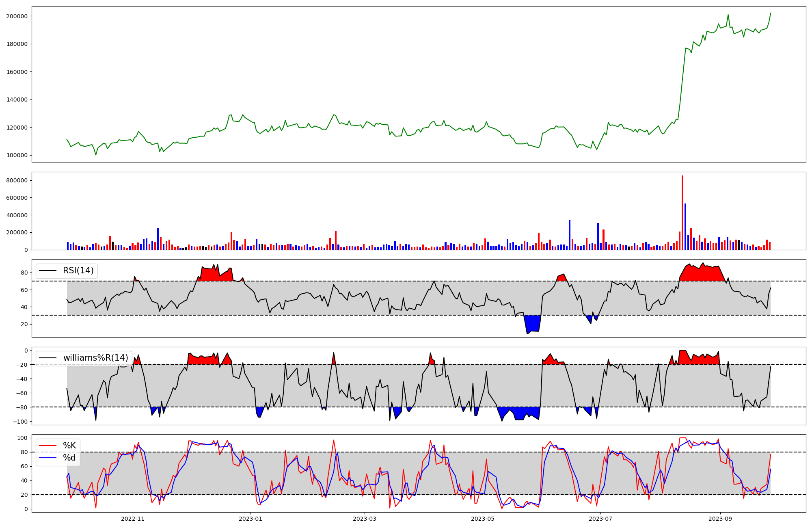Click the blue %d legend line sample
This screenshot has height=528, width=812.
48,458
